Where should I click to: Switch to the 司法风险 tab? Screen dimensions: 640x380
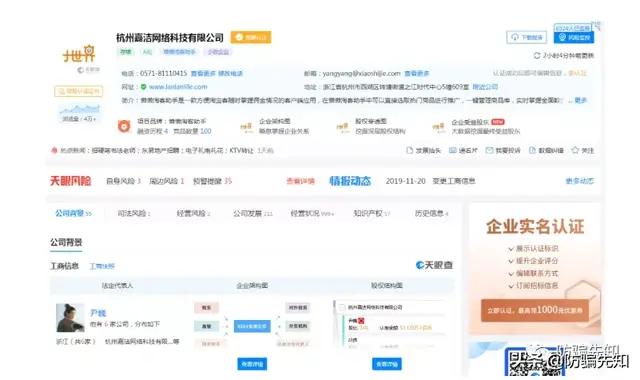pyautogui.click(x=133, y=213)
